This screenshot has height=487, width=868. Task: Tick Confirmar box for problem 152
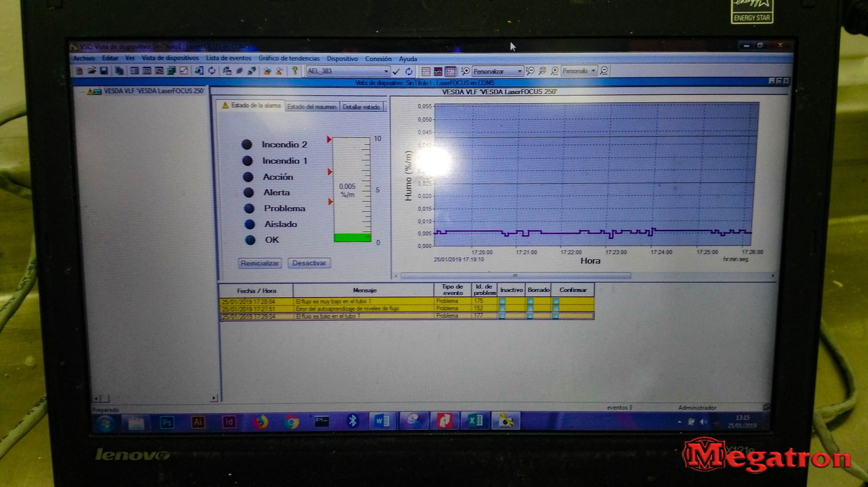point(556,308)
